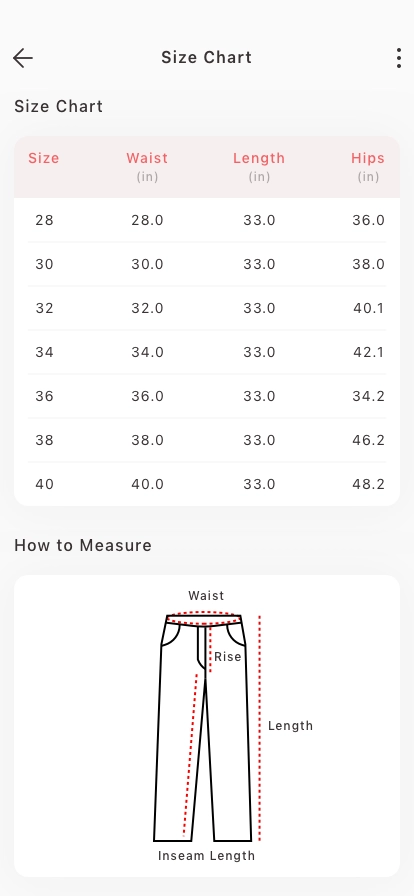
Task: Choose waist value 34.0
Action: [148, 352]
